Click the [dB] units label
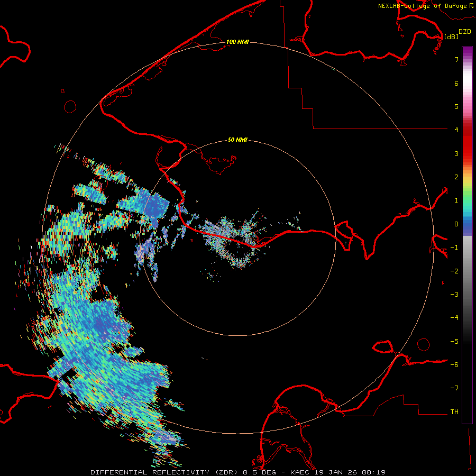 pyautogui.click(x=452, y=36)
